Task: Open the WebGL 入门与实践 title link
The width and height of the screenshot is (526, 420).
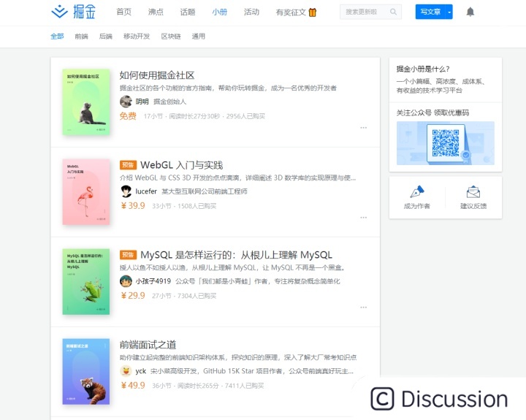Action: click(x=181, y=165)
